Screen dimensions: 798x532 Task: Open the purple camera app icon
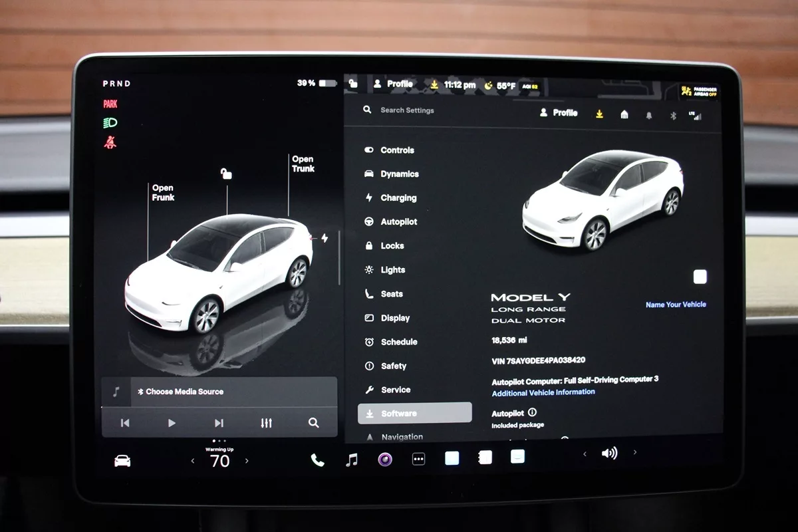[x=385, y=459]
